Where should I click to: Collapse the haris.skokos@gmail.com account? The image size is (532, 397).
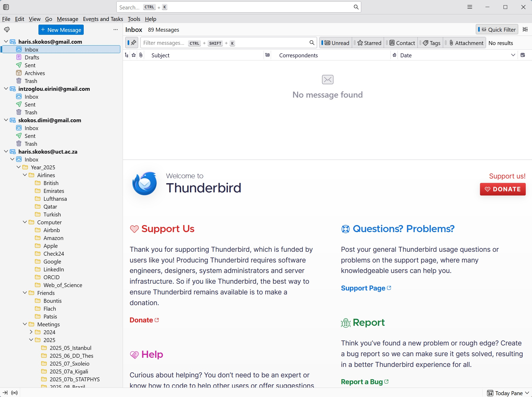tap(6, 41)
